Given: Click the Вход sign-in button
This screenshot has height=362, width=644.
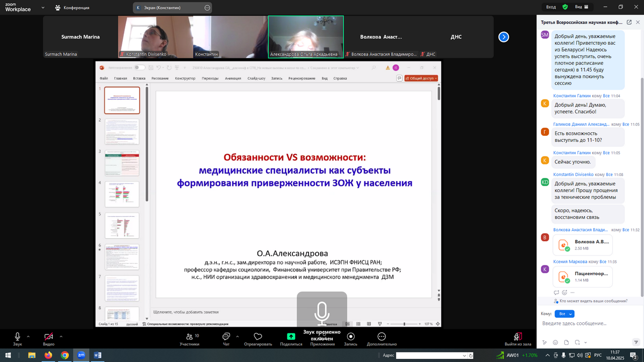Looking at the screenshot, I should (x=551, y=7).
